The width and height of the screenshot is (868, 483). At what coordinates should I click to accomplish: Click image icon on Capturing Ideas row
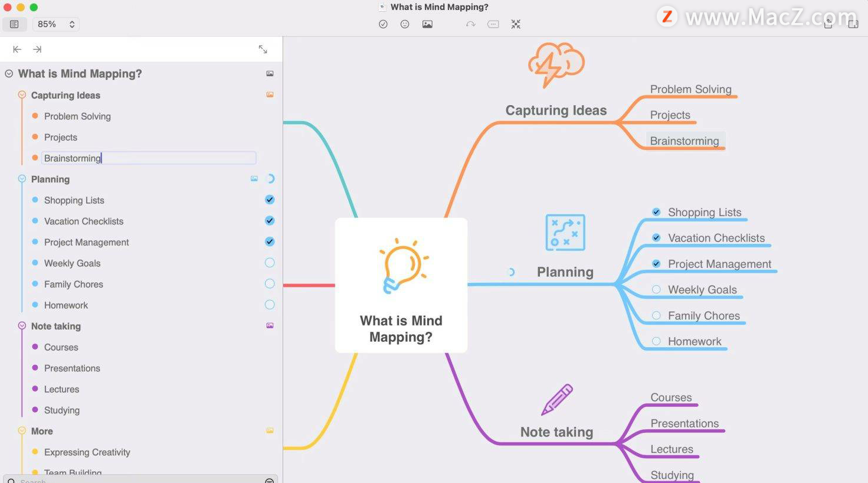270,94
